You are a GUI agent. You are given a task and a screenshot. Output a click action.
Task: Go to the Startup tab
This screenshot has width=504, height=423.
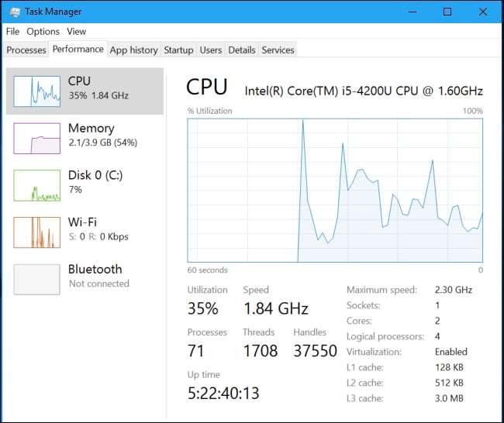pos(178,50)
